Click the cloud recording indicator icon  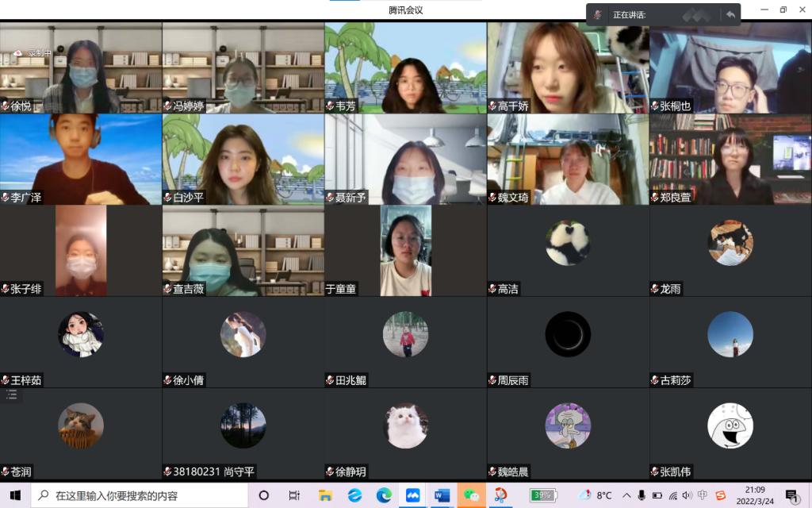click(x=17, y=53)
